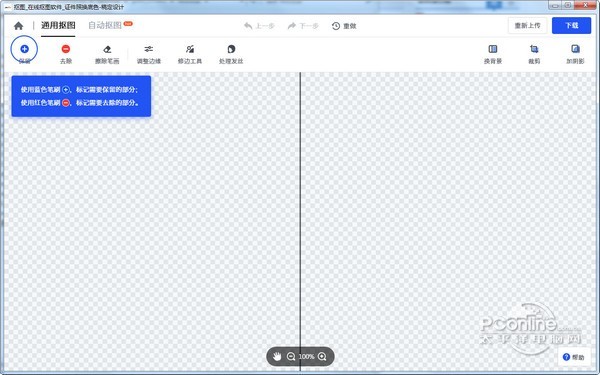Open the 自动抠图 tab
The image size is (600, 375).
(x=105, y=25)
